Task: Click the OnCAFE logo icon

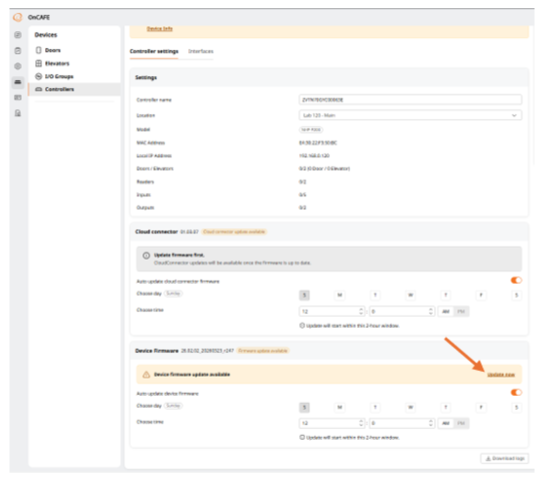Action: (x=17, y=17)
